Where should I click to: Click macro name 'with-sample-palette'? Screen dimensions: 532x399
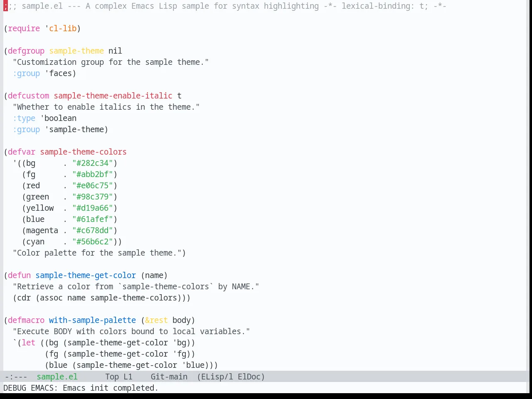click(x=92, y=320)
